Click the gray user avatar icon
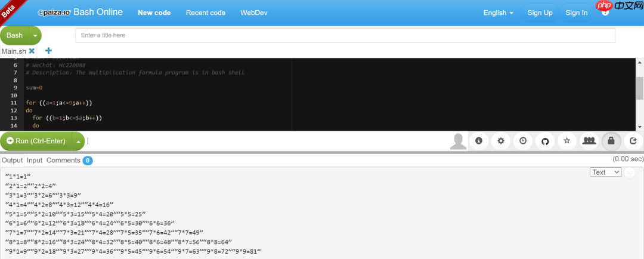 [x=459, y=141]
